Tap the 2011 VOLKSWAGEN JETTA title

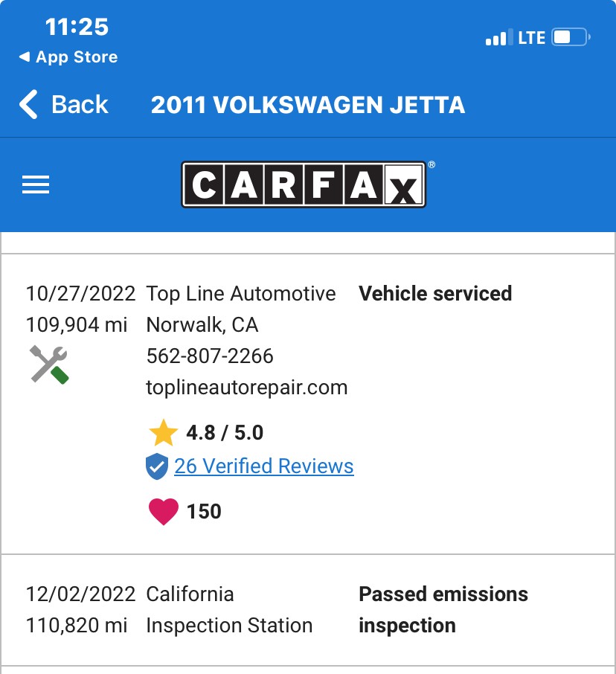pyautogui.click(x=308, y=105)
